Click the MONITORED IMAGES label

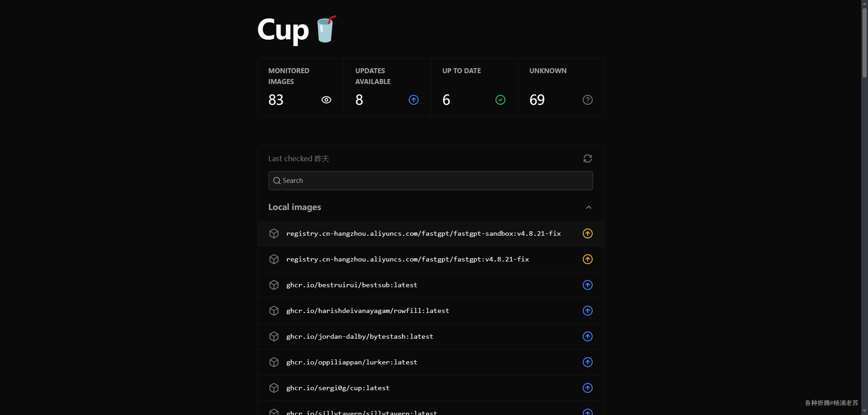(289, 76)
